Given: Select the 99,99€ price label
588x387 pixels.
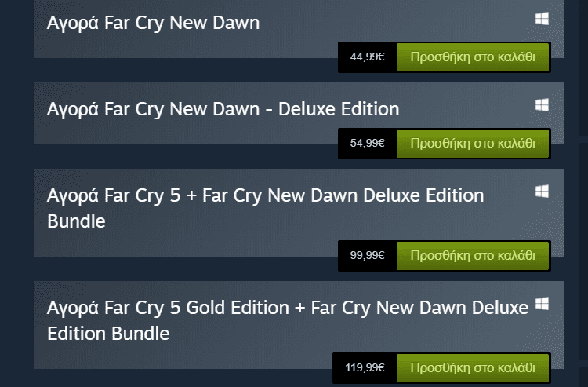Looking at the screenshot, I should 368,255.
